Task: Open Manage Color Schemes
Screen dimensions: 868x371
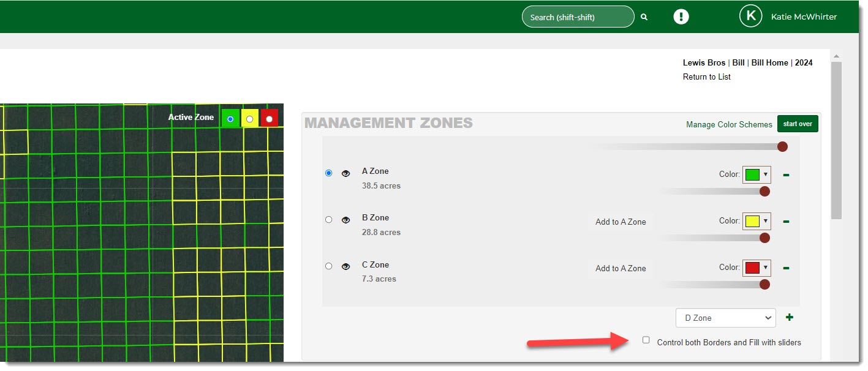Action: (729, 124)
